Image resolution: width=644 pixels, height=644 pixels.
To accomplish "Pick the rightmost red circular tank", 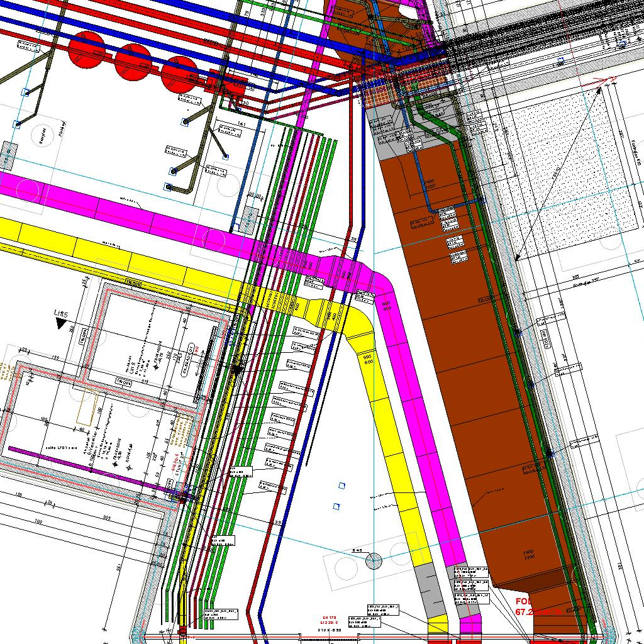I will pyautogui.click(x=179, y=72).
